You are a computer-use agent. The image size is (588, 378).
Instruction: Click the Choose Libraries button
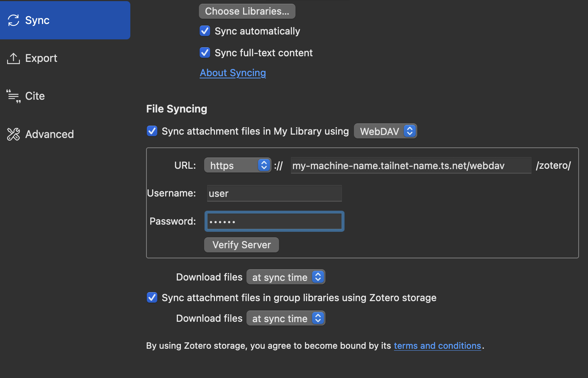[x=247, y=11]
